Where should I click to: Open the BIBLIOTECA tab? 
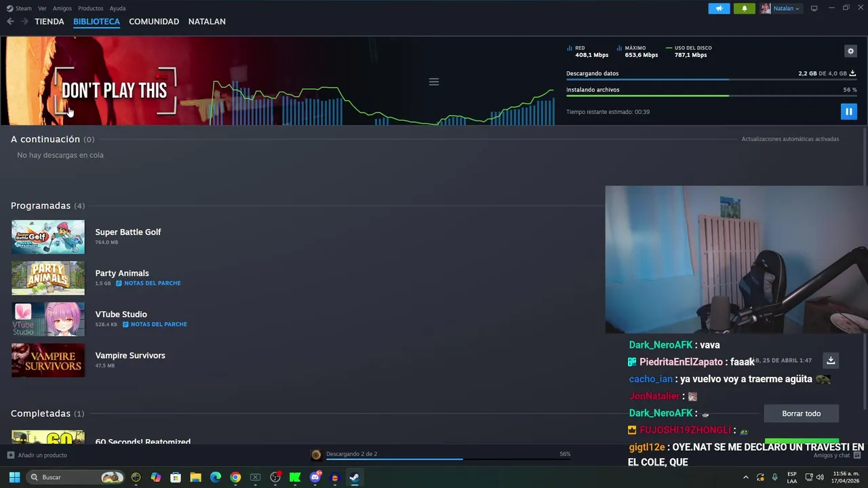click(x=96, y=22)
